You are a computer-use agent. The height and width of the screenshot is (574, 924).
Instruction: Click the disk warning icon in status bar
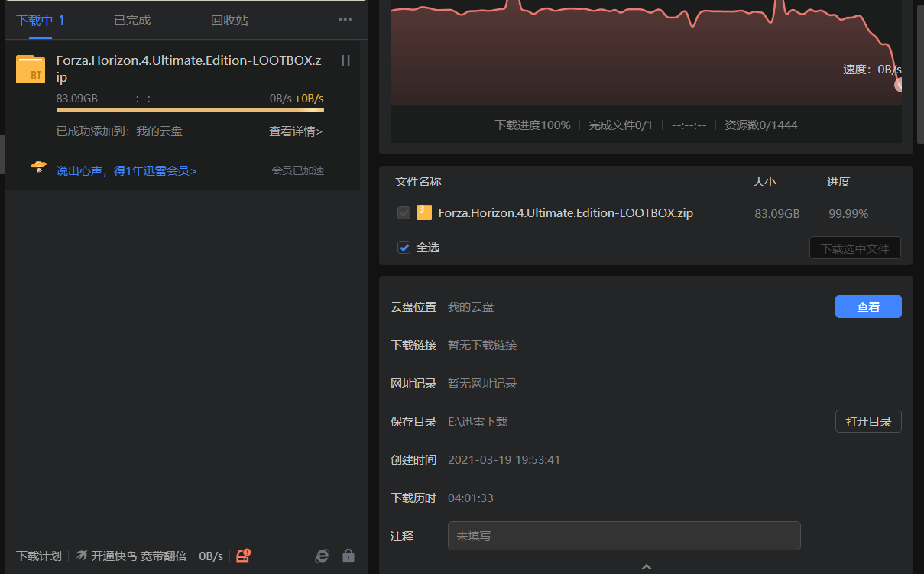click(243, 556)
